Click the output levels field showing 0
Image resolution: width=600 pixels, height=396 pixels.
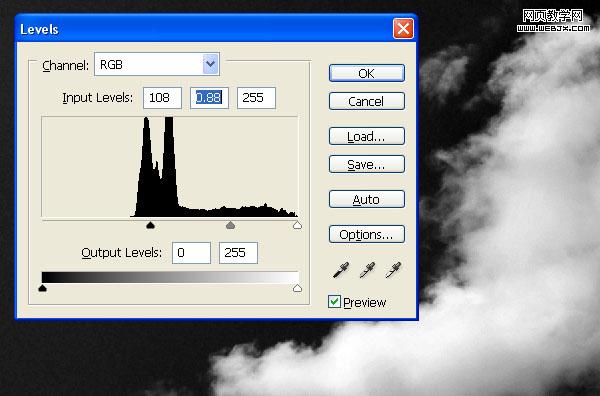191,253
